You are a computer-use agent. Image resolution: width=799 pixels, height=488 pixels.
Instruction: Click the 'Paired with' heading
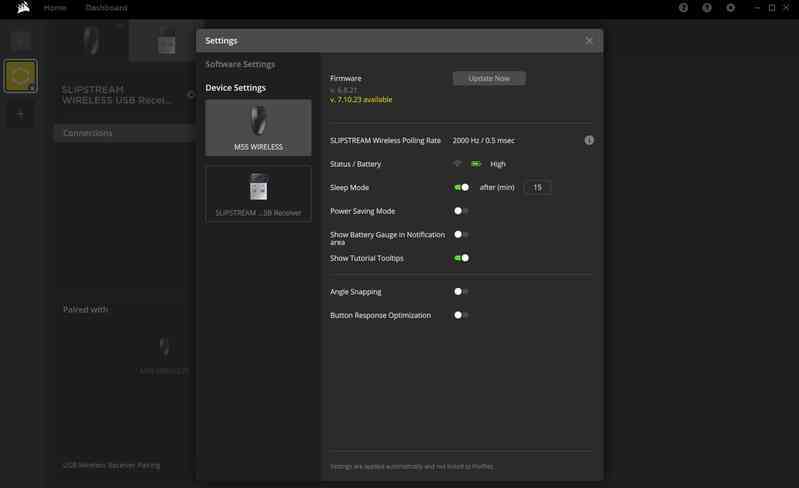coord(85,309)
